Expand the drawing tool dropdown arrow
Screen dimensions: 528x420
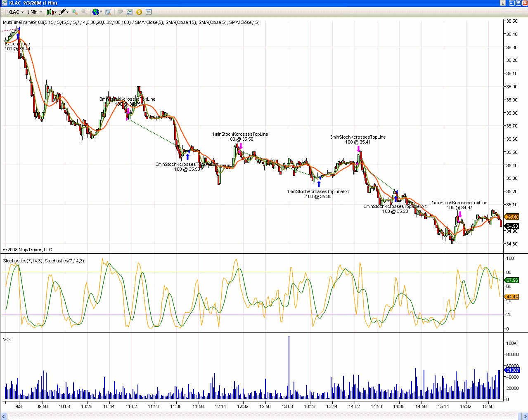67,12
